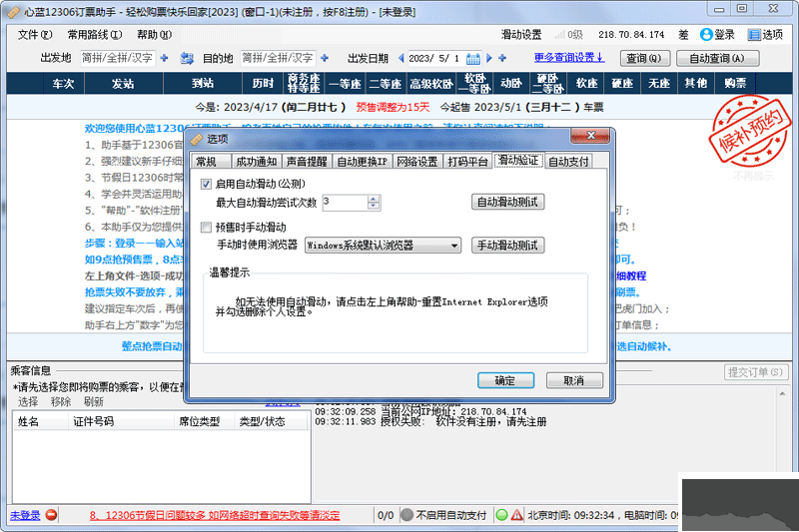Click the 提交订单(S) button
The width and height of the screenshot is (799, 532).
[x=756, y=372]
